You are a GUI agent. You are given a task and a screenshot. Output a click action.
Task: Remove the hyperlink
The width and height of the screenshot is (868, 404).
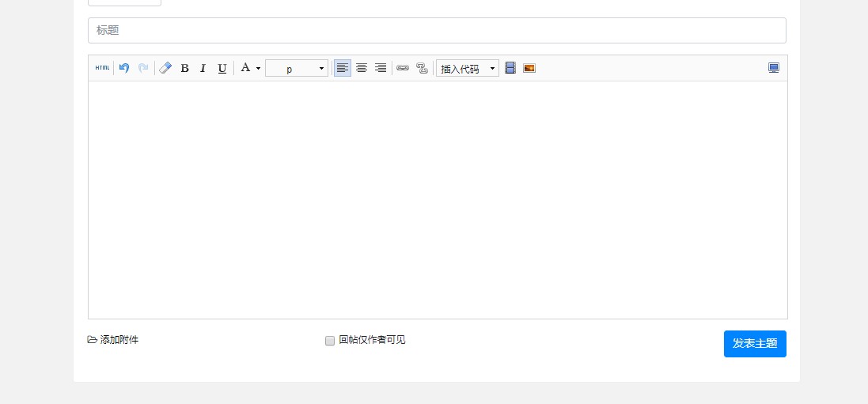click(422, 68)
